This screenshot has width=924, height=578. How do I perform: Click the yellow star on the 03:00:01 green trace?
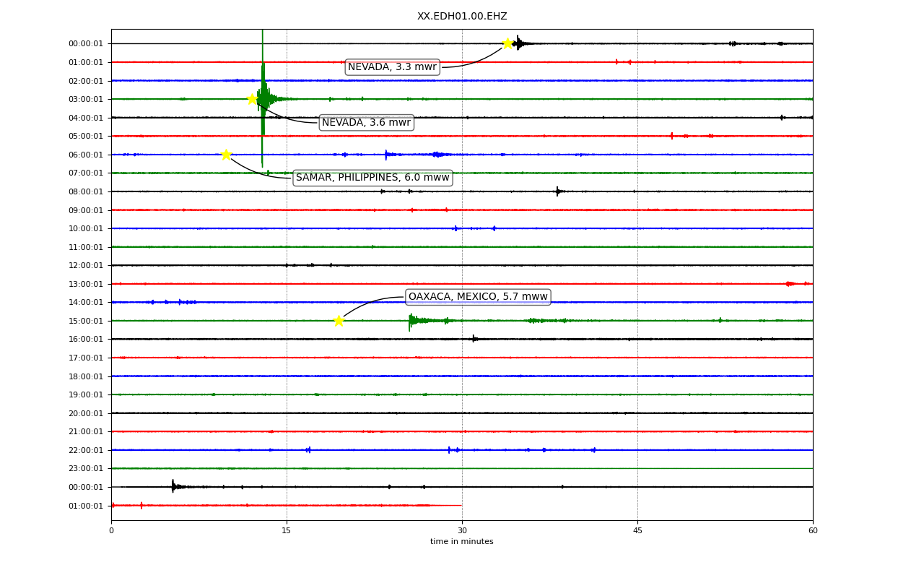252,99
